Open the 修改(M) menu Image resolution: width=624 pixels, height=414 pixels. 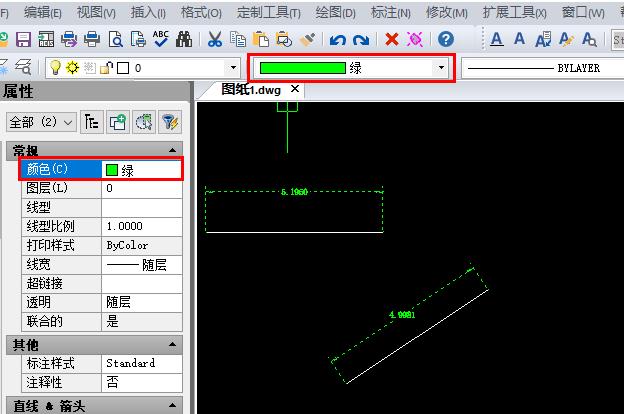(x=447, y=13)
